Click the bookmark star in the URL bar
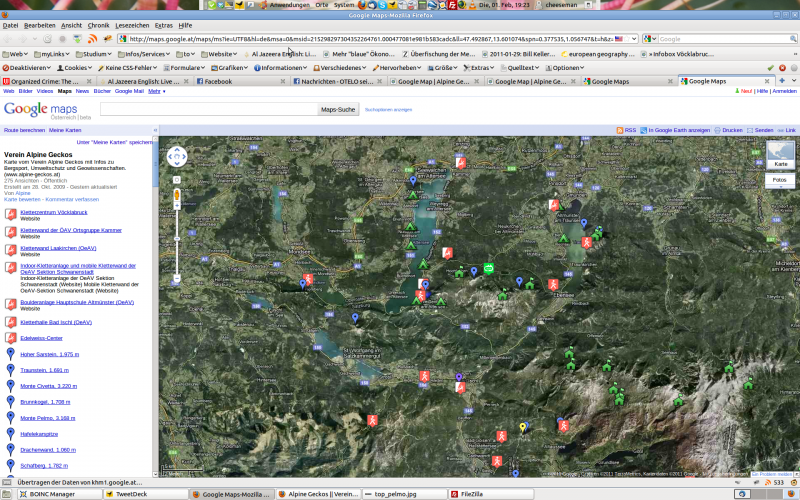 [x=627, y=39]
